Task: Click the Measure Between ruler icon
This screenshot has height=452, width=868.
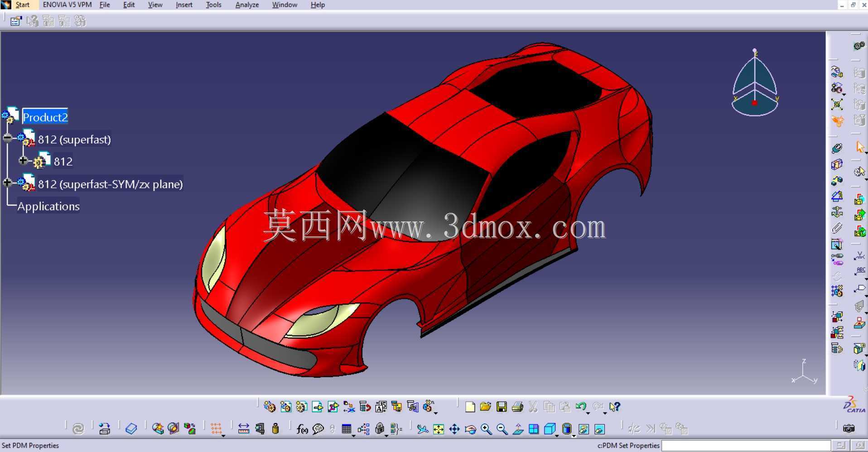Action: [x=244, y=429]
